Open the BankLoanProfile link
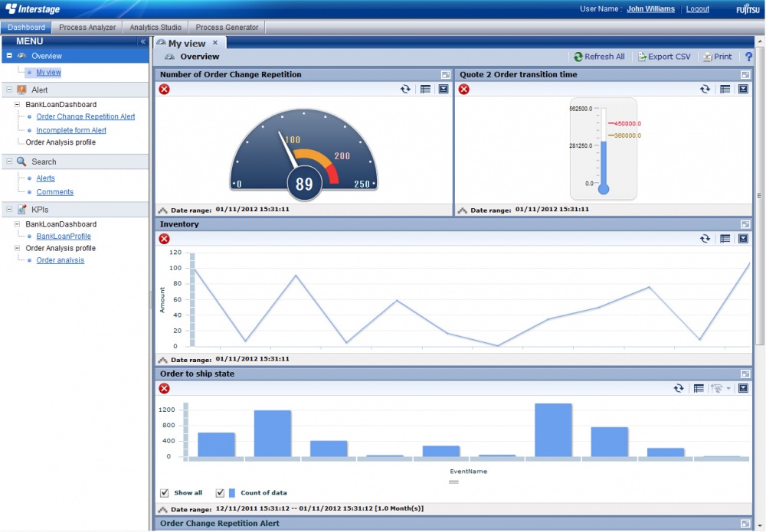The height and width of the screenshot is (532, 766). (x=64, y=237)
